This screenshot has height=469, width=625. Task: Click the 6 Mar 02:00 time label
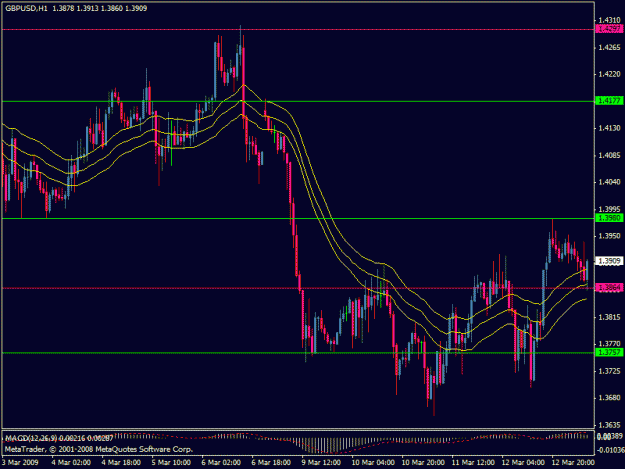[x=221, y=462]
